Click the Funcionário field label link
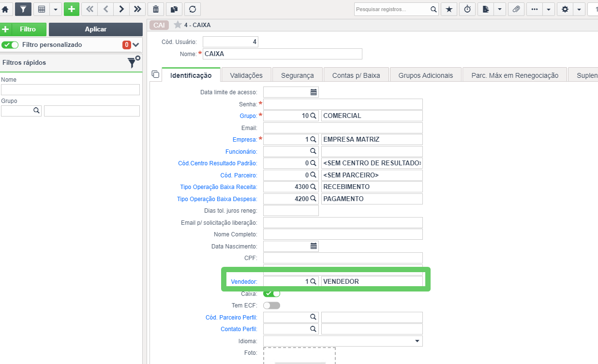598x364 pixels. (x=241, y=151)
